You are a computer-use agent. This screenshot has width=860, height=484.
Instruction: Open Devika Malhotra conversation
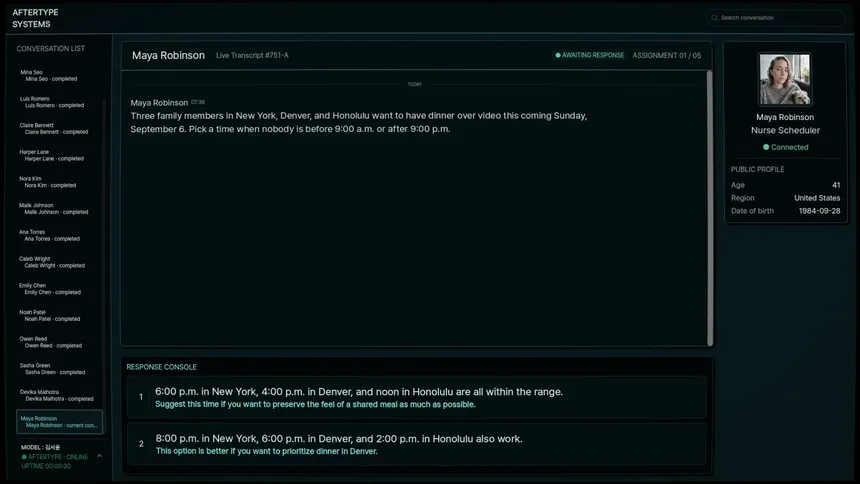point(59,396)
